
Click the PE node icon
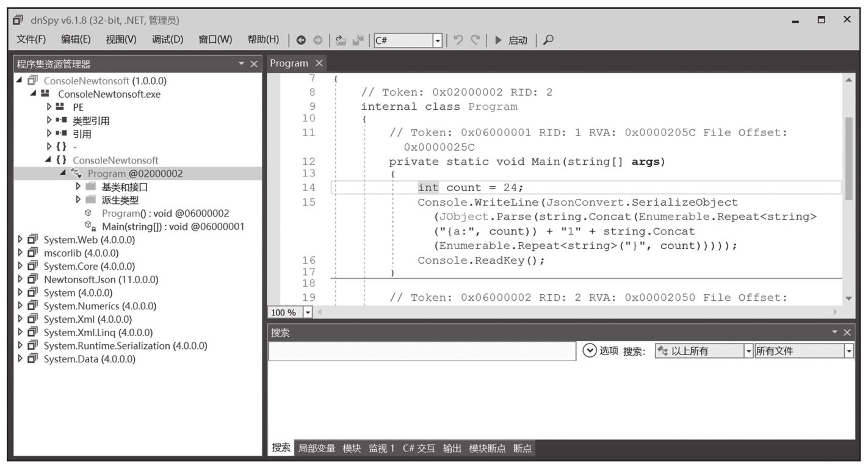[x=60, y=107]
